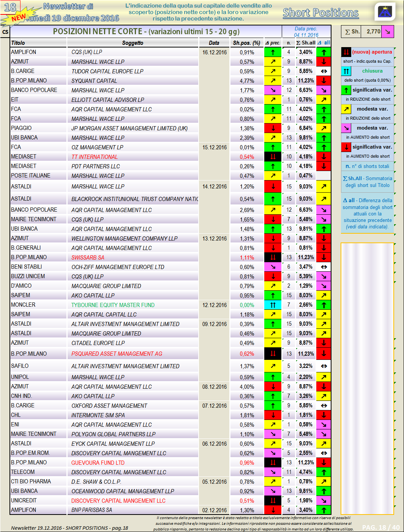Click yellow 'modesta var.' riduzione legend arrow
This screenshot has height=532, width=404.
[x=346, y=109]
